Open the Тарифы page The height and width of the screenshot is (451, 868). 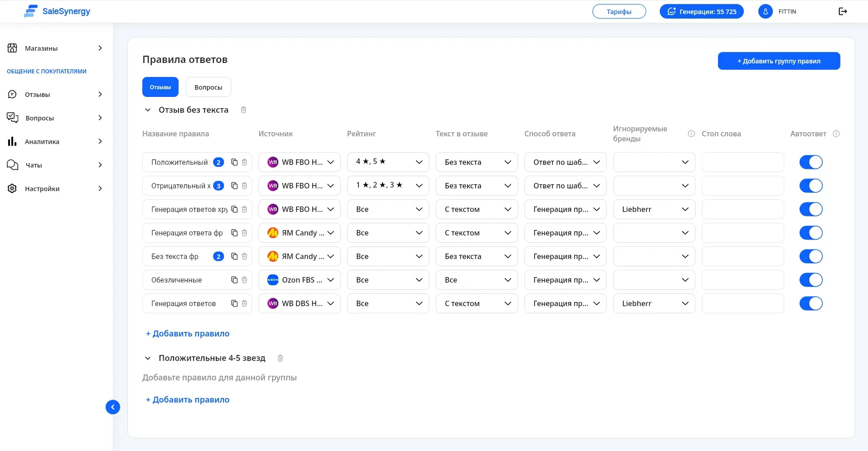pyautogui.click(x=619, y=12)
